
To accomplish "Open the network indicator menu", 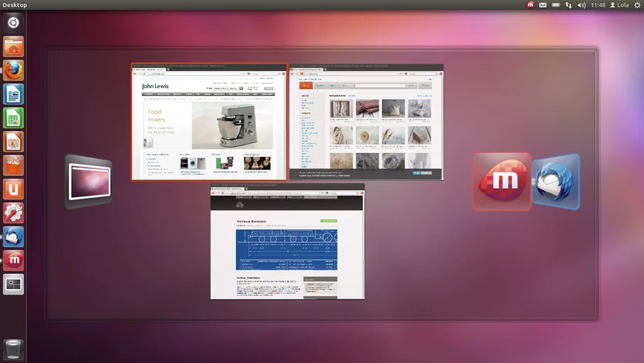I will (x=569, y=5).
